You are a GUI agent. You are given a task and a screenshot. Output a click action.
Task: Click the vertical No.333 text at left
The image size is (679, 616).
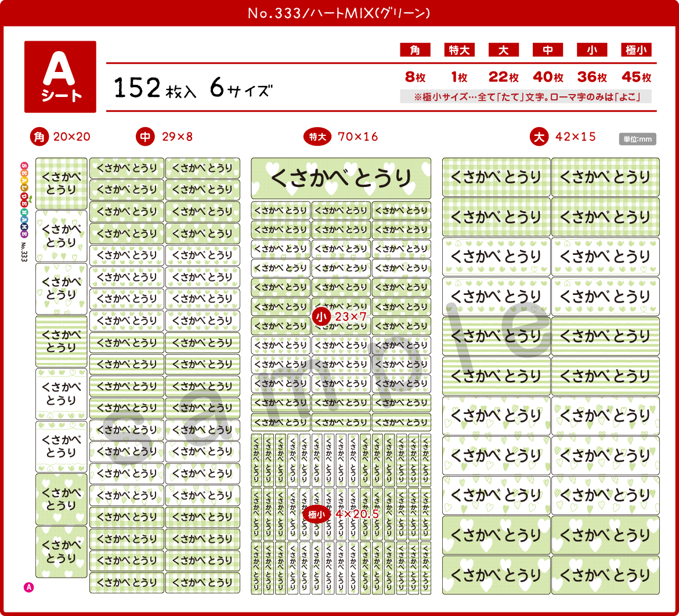click(24, 252)
